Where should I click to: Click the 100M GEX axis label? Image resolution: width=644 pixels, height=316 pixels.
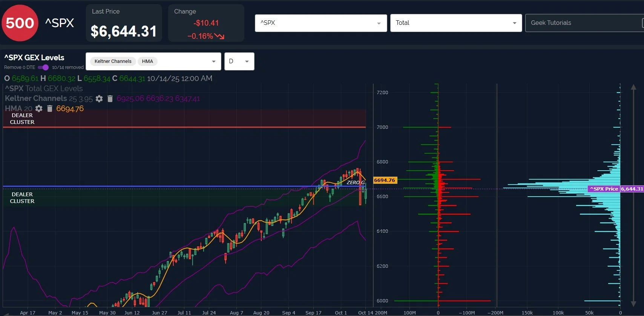pyautogui.click(x=410, y=313)
